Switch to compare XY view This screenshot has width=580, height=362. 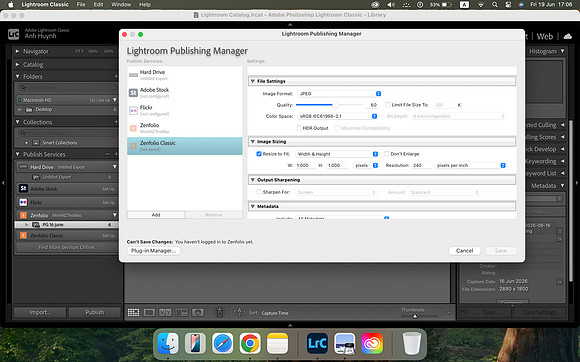tap(165, 312)
